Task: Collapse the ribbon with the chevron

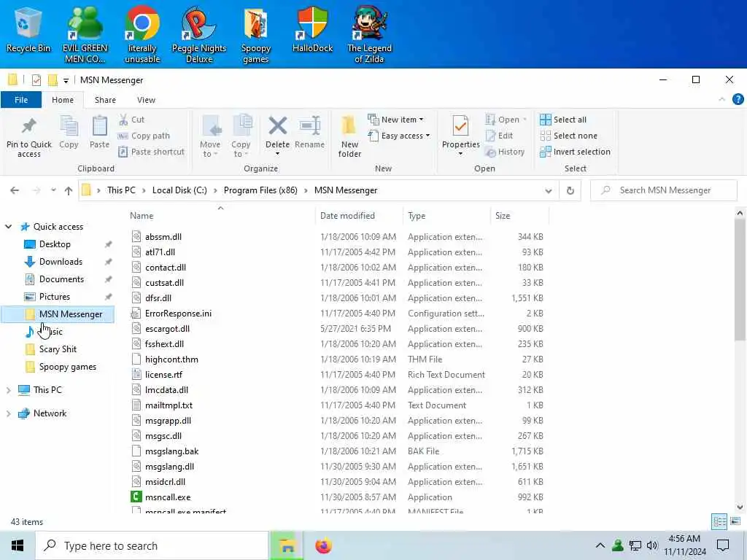Action: 721,99
